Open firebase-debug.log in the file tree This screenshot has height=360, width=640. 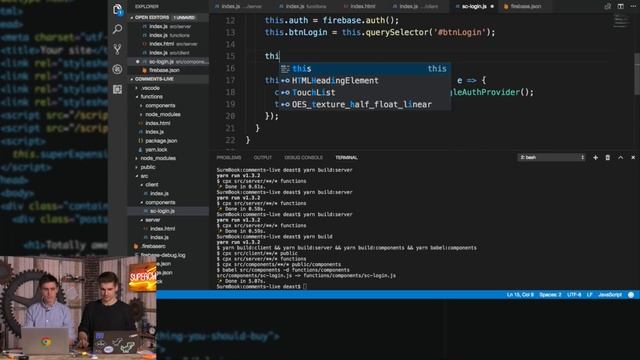click(163, 255)
